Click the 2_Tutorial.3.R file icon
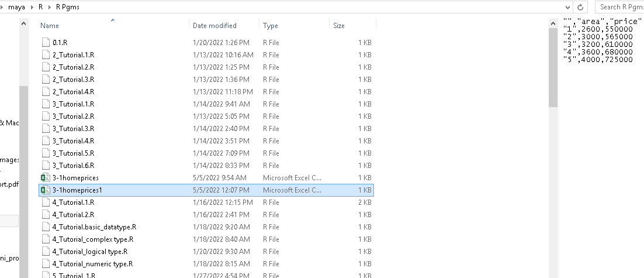Viewport: 644px width, 278px height. tap(46, 80)
